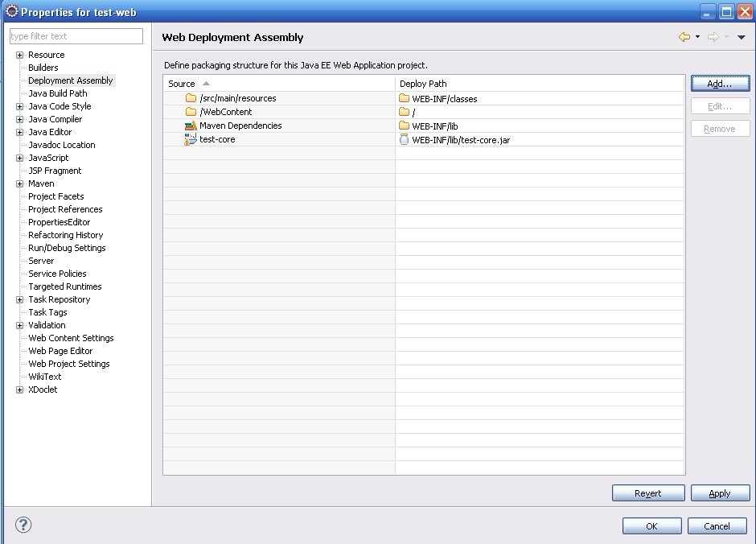Click the /src/main/resources folder icon

coord(191,98)
